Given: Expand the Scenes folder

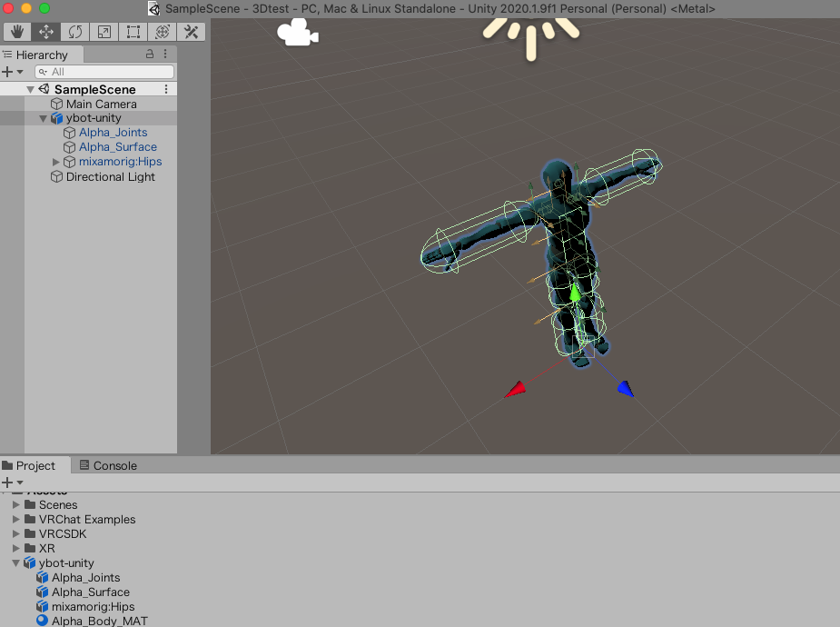Looking at the screenshot, I should 16,505.
